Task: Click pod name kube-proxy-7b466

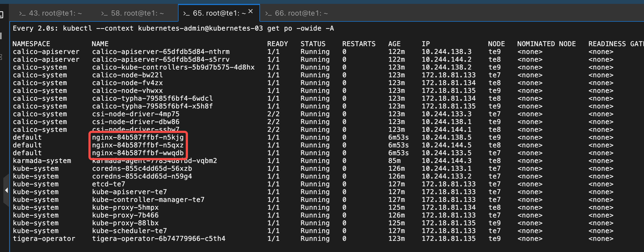Action: (125, 215)
